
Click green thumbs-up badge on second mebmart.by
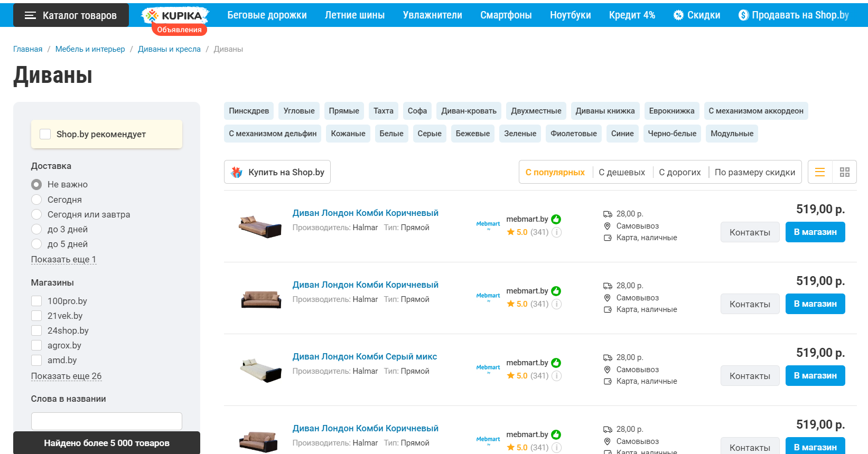556,291
